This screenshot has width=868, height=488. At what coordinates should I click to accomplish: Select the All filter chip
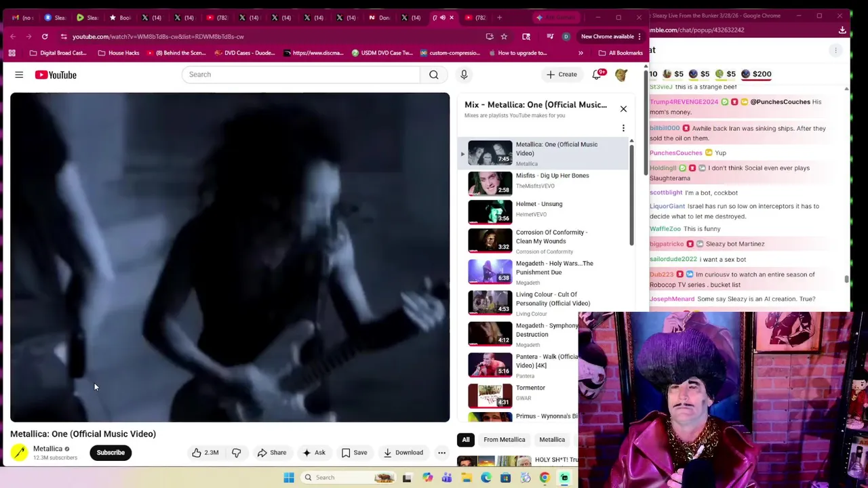[x=466, y=440]
